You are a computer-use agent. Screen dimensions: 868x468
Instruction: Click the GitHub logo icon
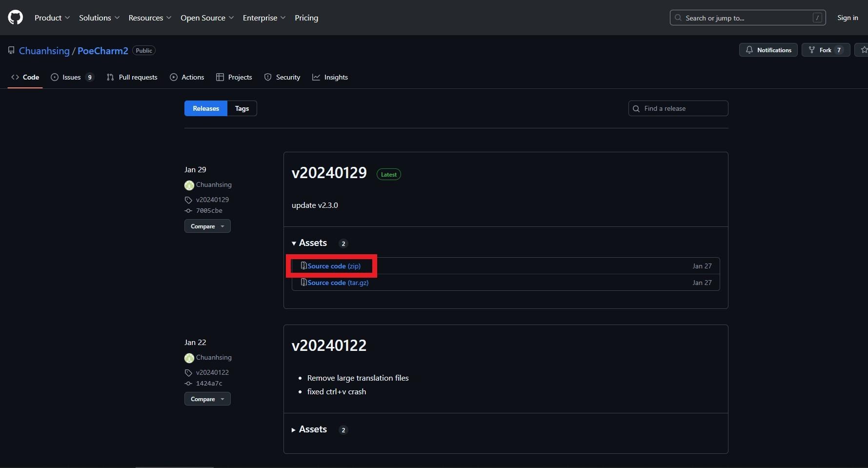(x=16, y=18)
